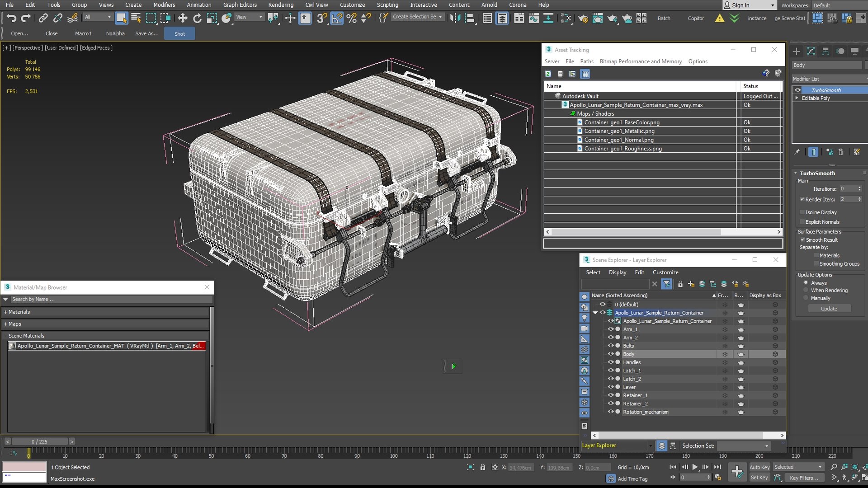Open the Rendering menu
Screen dimensions: 868x488
(x=281, y=5)
